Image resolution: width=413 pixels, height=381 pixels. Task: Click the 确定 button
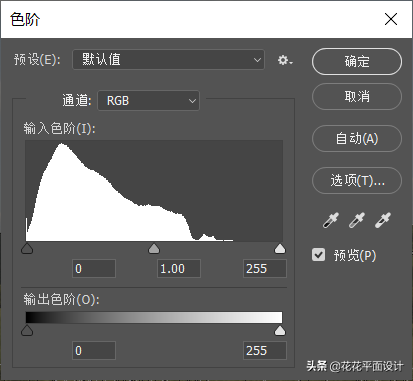[357, 62]
